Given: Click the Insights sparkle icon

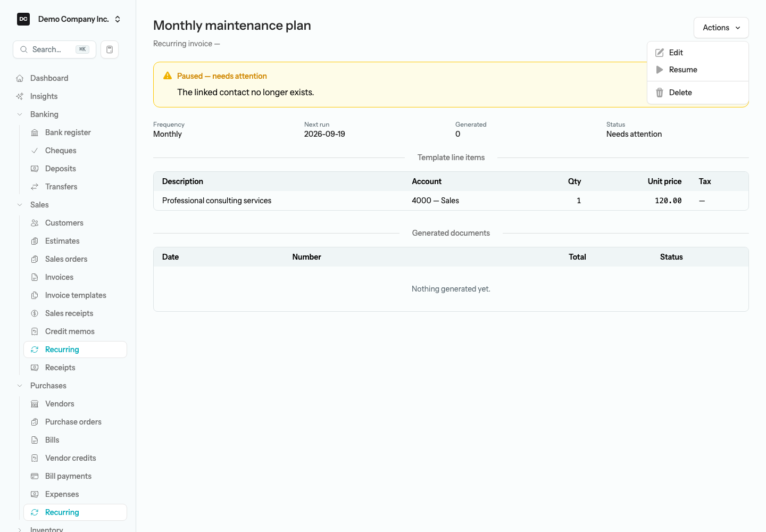Looking at the screenshot, I should (x=20, y=96).
